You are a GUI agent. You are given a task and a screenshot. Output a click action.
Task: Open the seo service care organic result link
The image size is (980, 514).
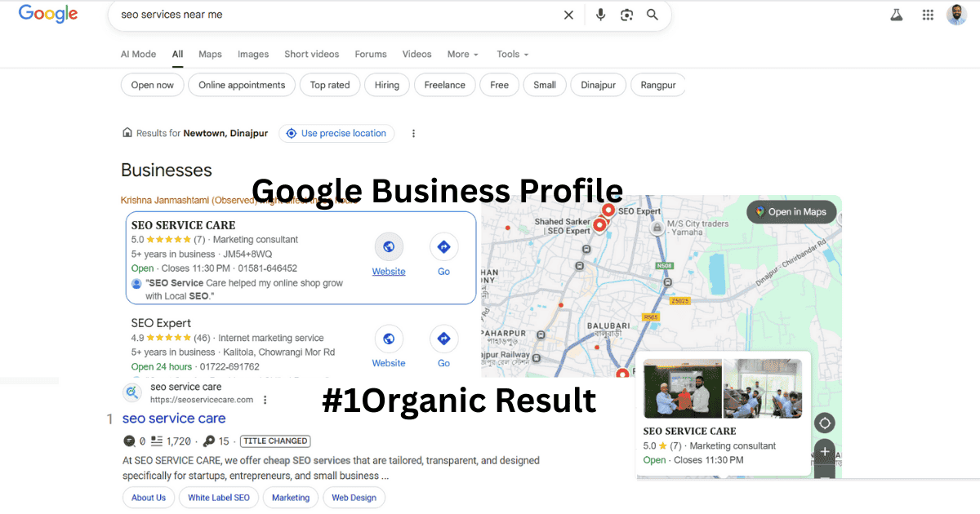tap(174, 418)
